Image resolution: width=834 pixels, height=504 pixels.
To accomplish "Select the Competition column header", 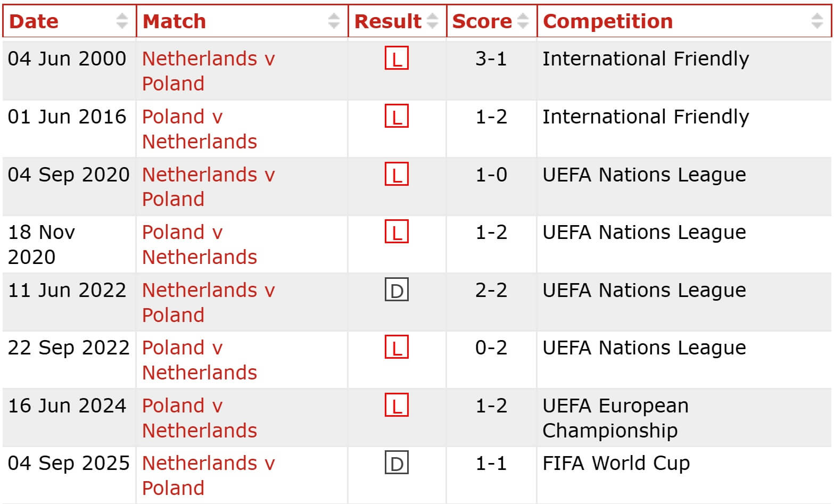I will click(607, 21).
